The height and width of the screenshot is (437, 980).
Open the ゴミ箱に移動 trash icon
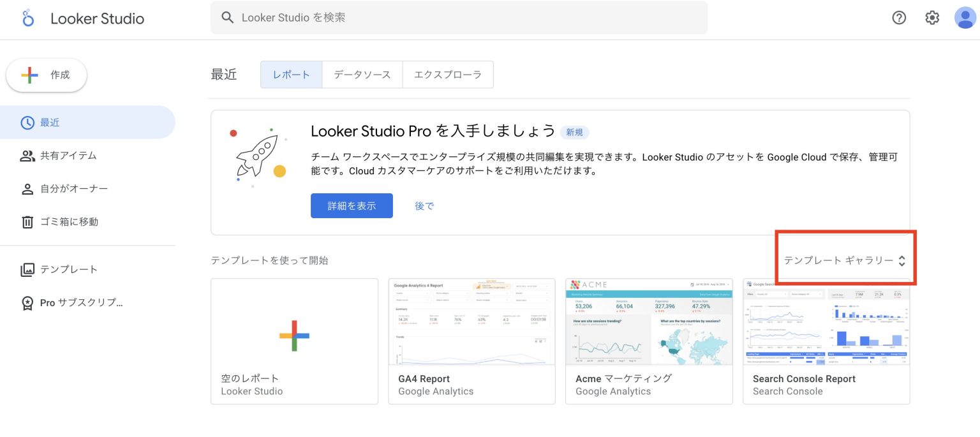[28, 221]
